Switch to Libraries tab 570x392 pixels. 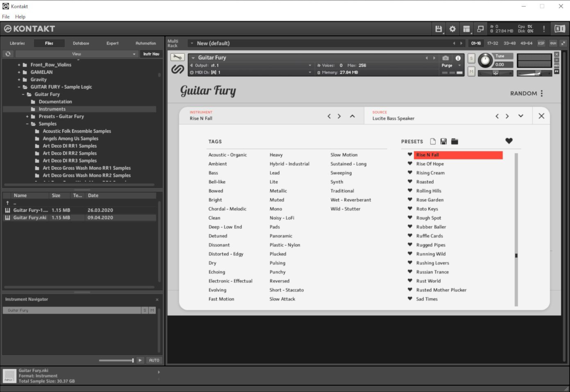(18, 43)
